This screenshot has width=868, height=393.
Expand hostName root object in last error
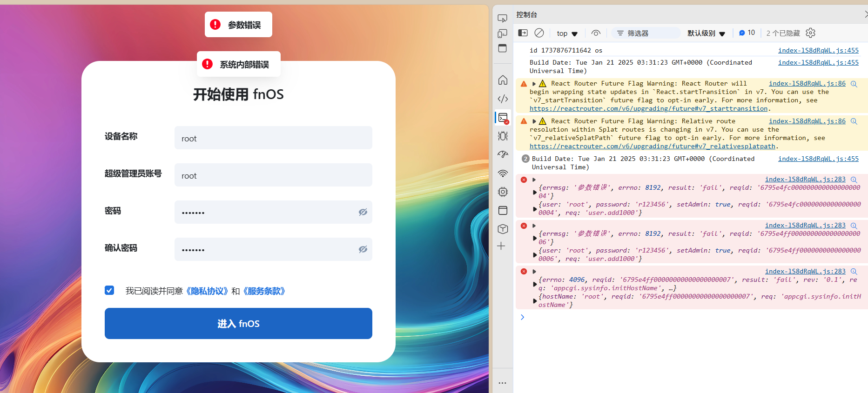point(535,301)
